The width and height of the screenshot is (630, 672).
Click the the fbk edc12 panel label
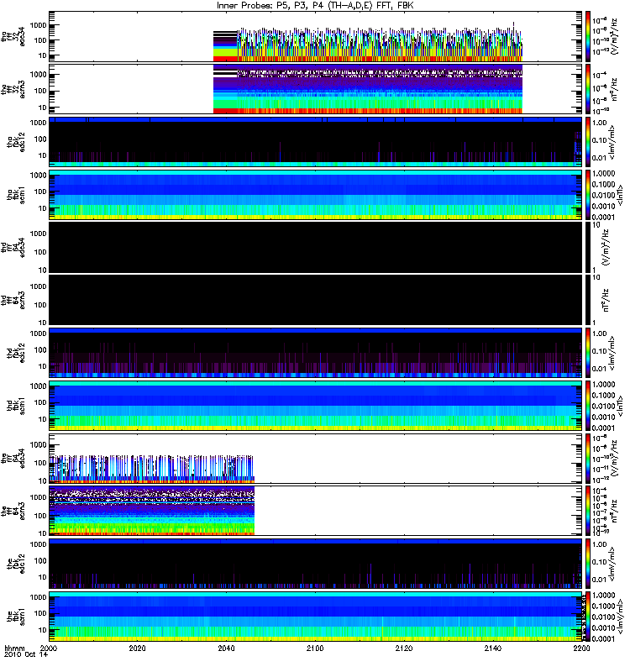click(x=16, y=564)
